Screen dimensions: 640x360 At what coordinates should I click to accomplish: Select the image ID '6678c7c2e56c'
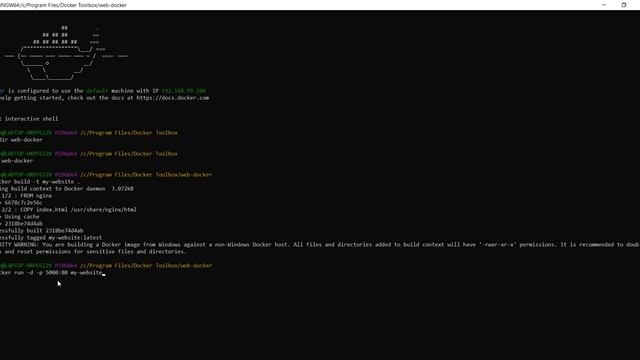[x=23, y=202]
